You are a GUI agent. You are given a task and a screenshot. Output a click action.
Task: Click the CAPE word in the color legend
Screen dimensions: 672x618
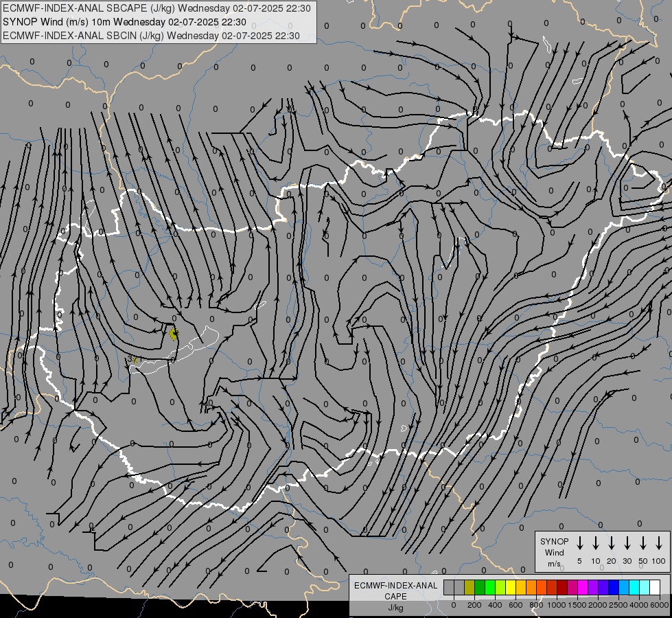[395, 597]
